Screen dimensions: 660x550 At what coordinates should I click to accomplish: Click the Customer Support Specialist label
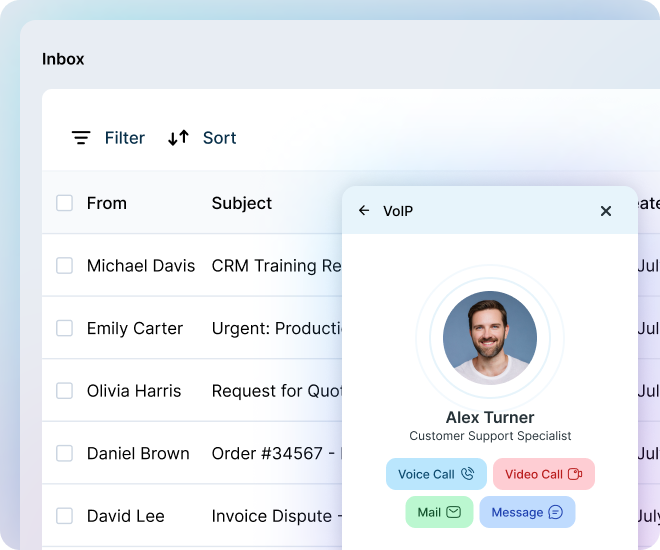[490, 436]
